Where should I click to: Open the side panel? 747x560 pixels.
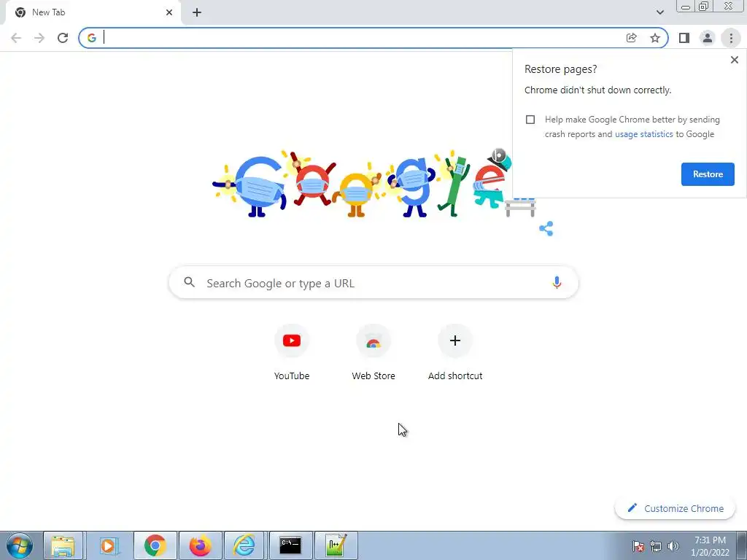[x=684, y=38]
